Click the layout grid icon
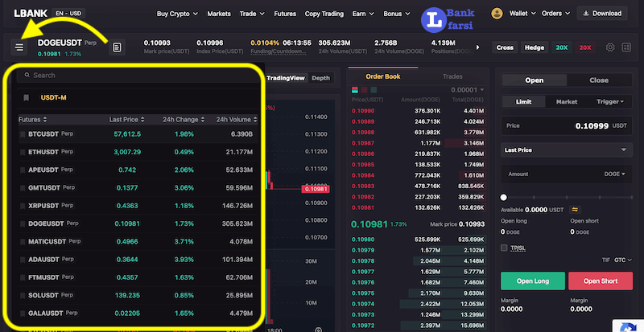This screenshot has width=644, height=332. pos(627,47)
